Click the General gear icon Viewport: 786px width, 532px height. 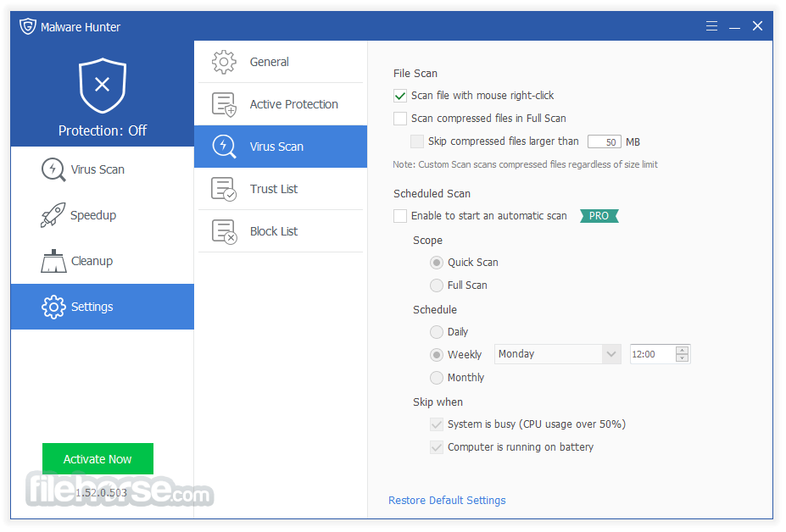pyautogui.click(x=224, y=62)
